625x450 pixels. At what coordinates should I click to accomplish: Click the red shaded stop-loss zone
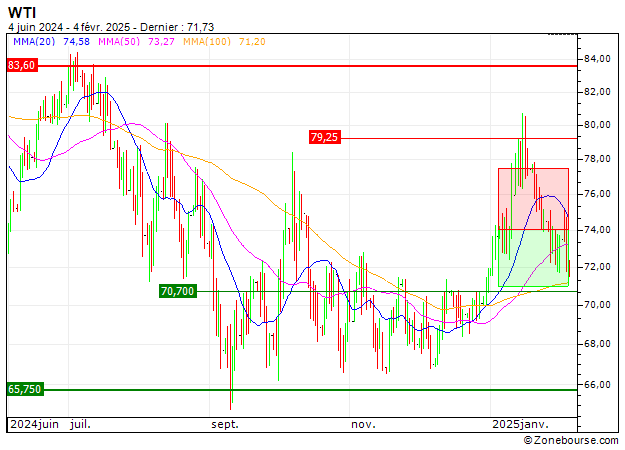(x=533, y=199)
